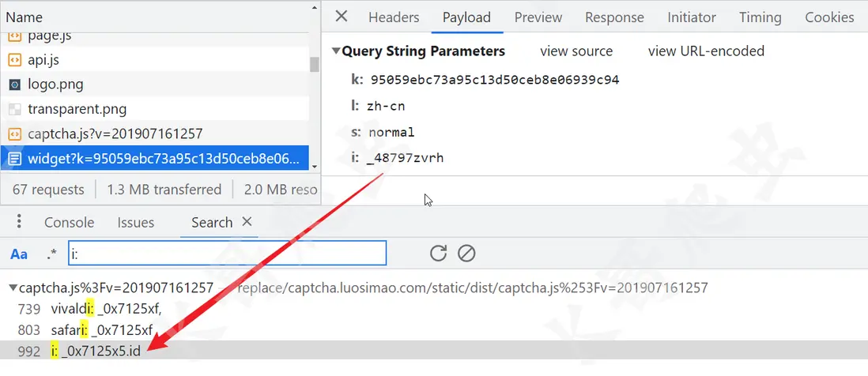Toggle match case in search
This screenshot has height=376, width=868.
click(19, 254)
